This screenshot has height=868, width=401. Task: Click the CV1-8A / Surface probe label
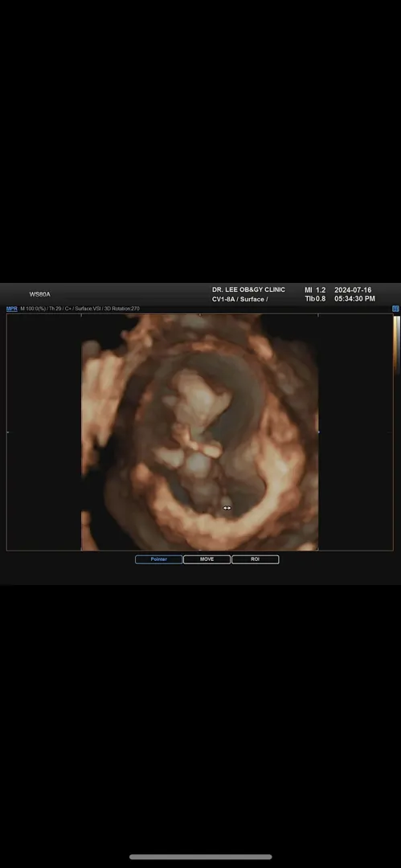pos(239,299)
